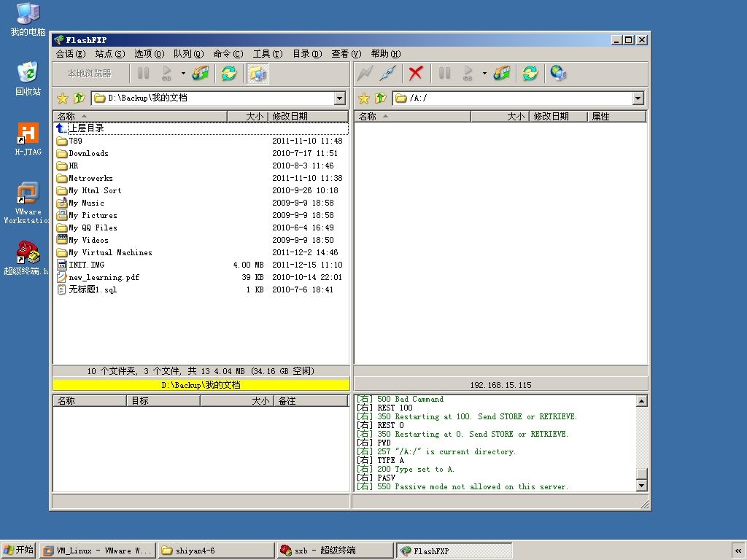Click the quick connect lightning icon

click(365, 74)
